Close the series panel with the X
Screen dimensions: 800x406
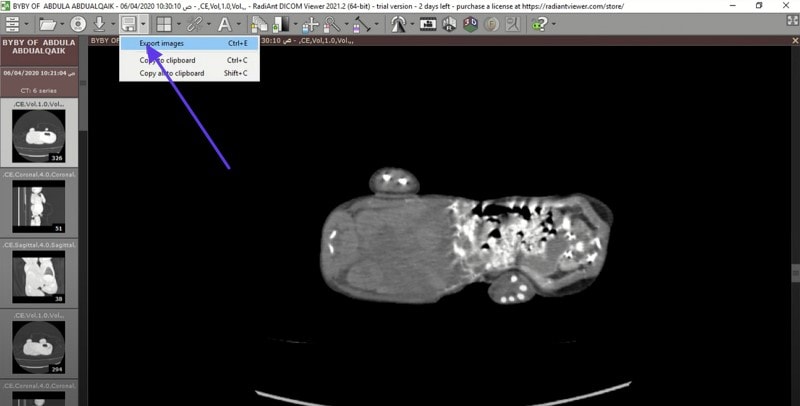coord(794,40)
